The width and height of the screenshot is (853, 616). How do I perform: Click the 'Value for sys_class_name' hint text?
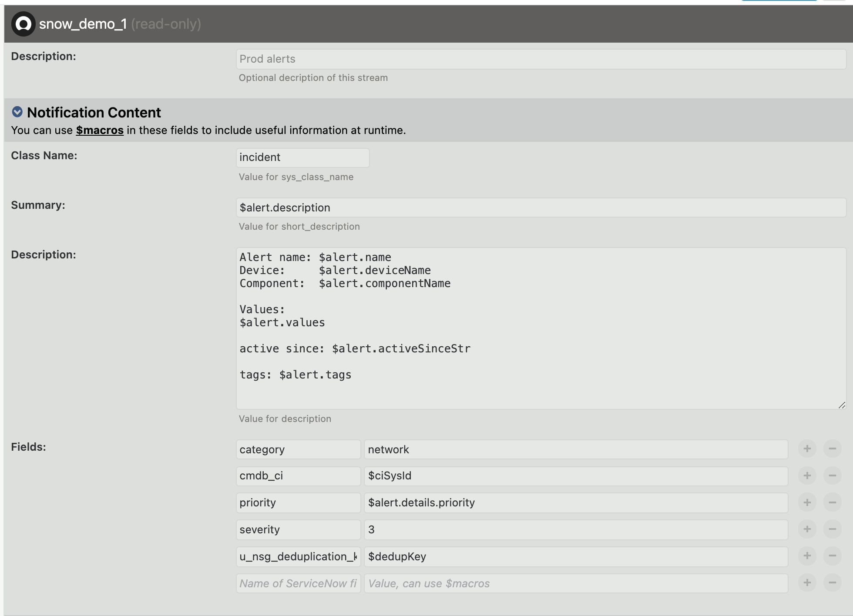(296, 177)
